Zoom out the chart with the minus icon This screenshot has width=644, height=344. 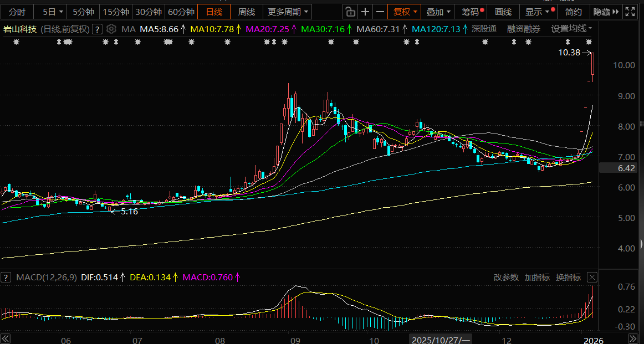[380, 12]
